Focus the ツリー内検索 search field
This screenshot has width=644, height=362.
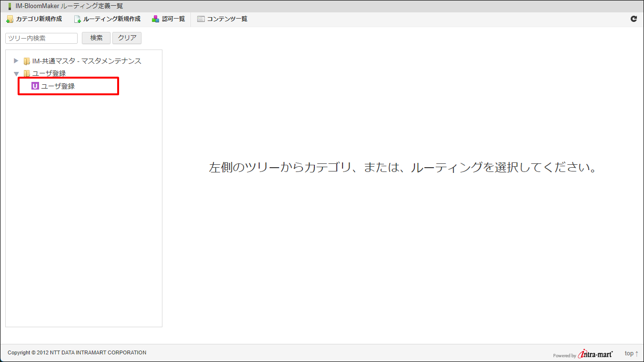41,38
